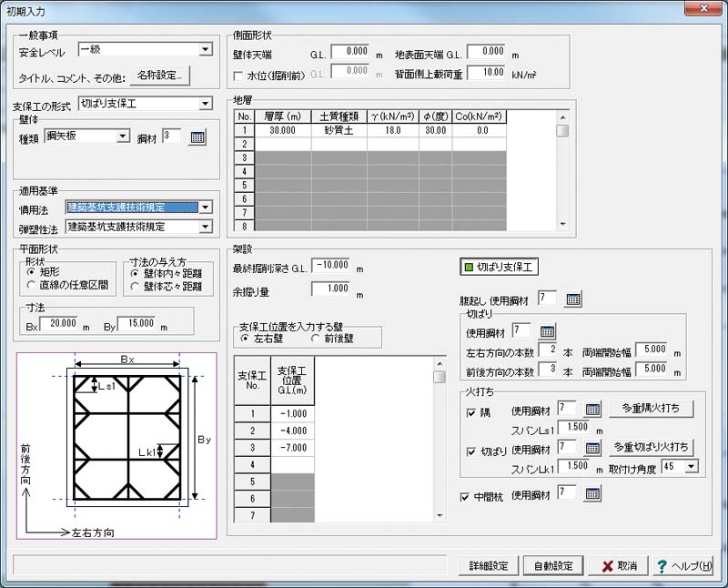Click the 取消 cancel button
This screenshot has width=728, height=588.
[x=618, y=565]
